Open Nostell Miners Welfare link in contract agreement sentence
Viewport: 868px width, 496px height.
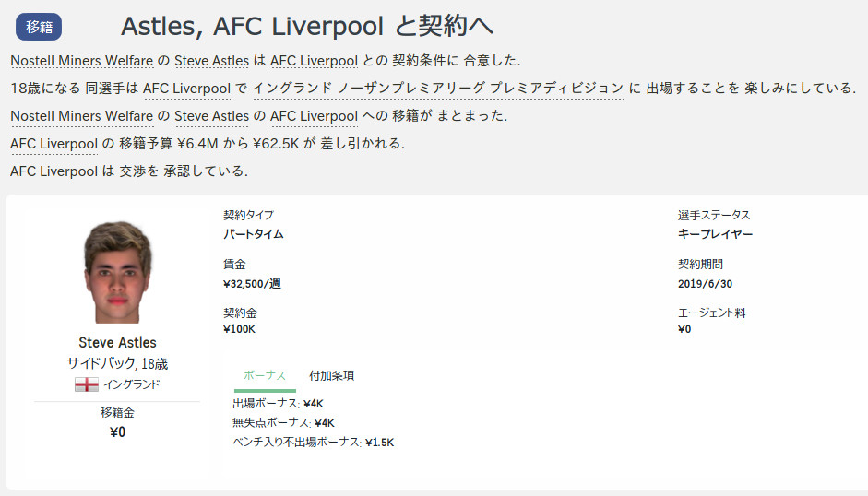(82, 60)
